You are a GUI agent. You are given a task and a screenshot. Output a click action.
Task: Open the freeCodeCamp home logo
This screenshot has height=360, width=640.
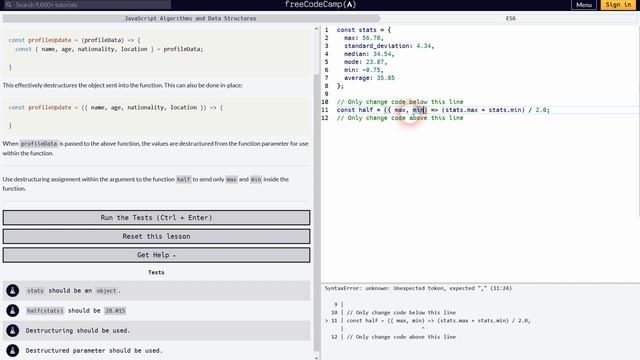[320, 4]
